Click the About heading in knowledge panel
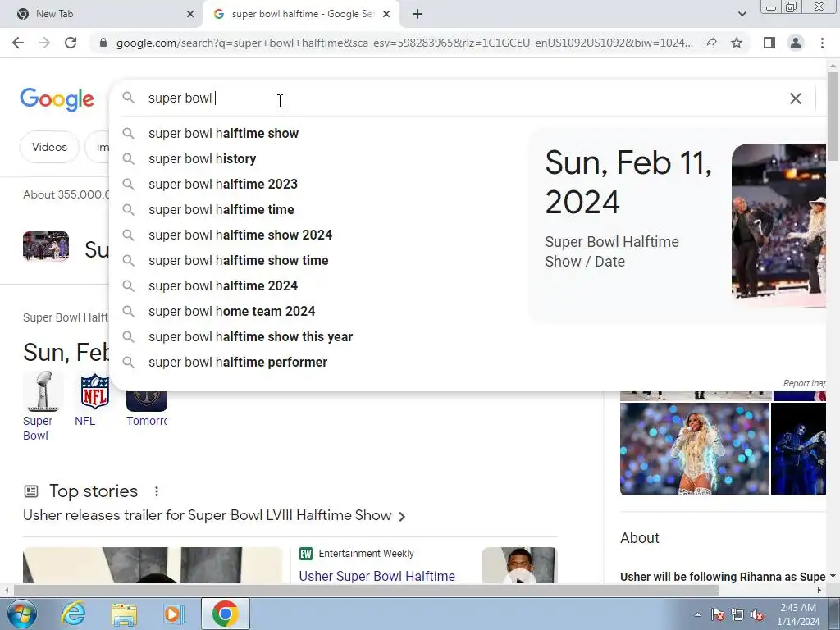Image resolution: width=840 pixels, height=630 pixels. click(x=640, y=538)
